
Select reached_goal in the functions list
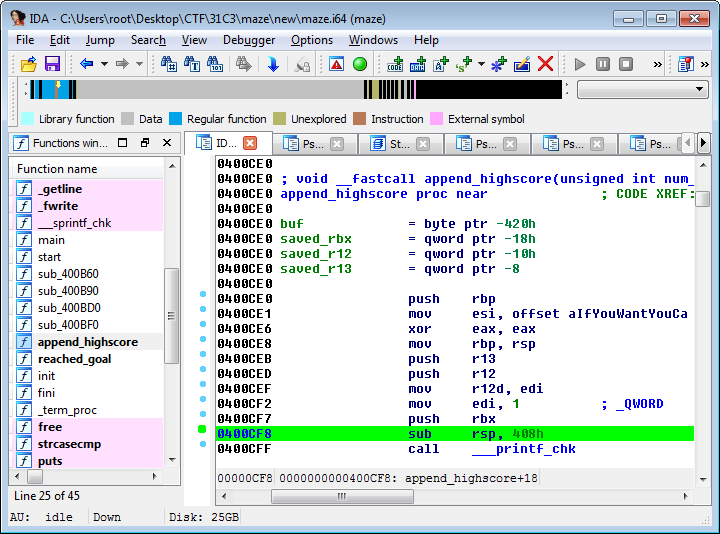(x=74, y=359)
